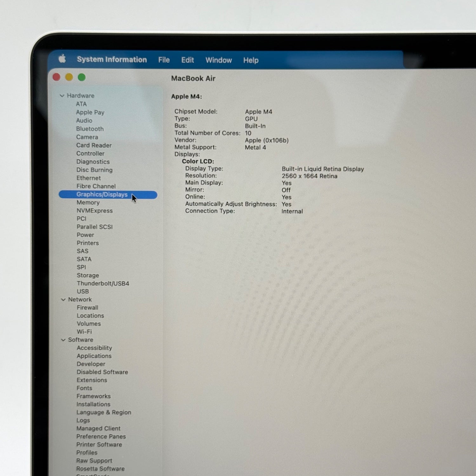Zoom the window with the green button

pos(82,77)
